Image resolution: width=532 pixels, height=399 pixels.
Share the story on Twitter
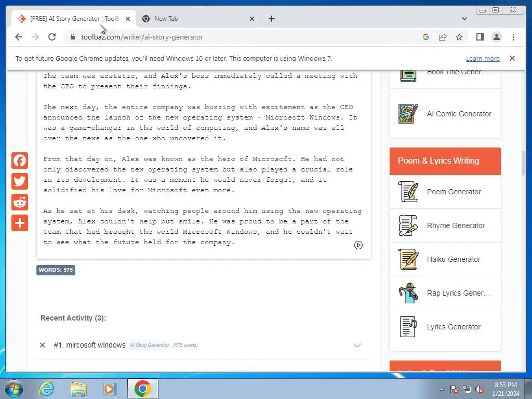click(20, 181)
